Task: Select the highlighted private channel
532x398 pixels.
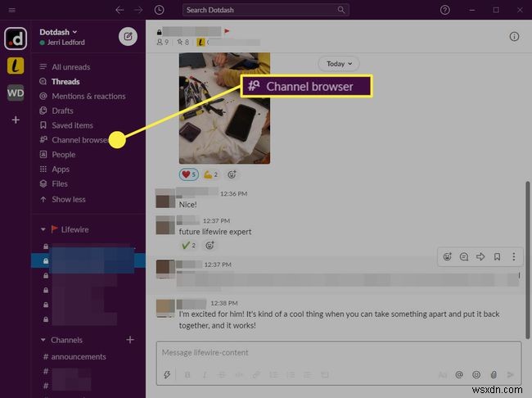Action: [88, 260]
